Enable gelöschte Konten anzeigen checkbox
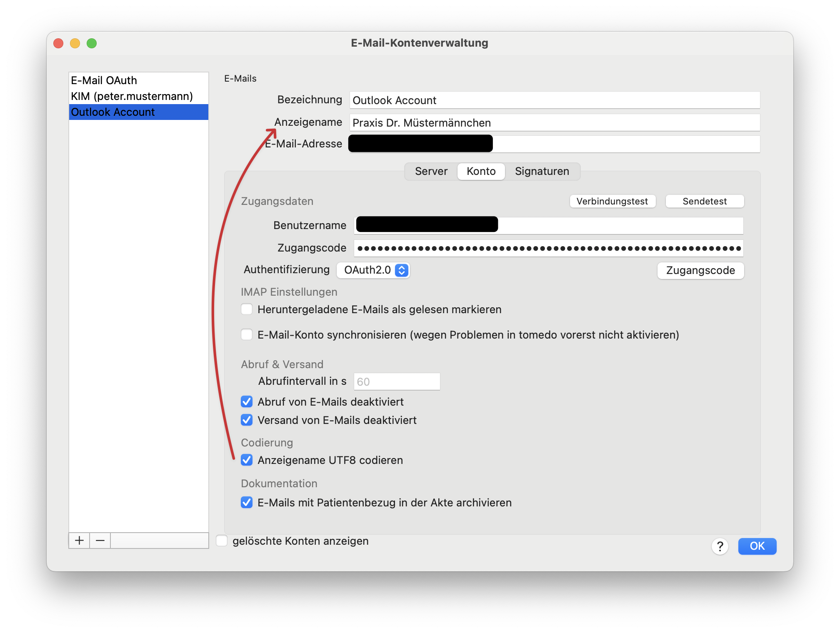This screenshot has width=840, height=633. click(222, 541)
